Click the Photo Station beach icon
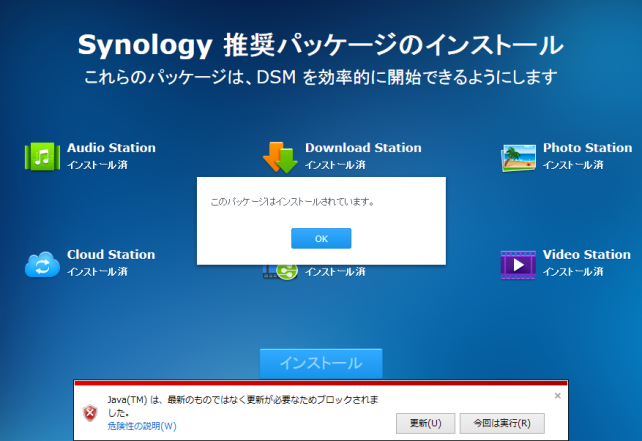Screen dimensions: 642x441 tap(518, 158)
